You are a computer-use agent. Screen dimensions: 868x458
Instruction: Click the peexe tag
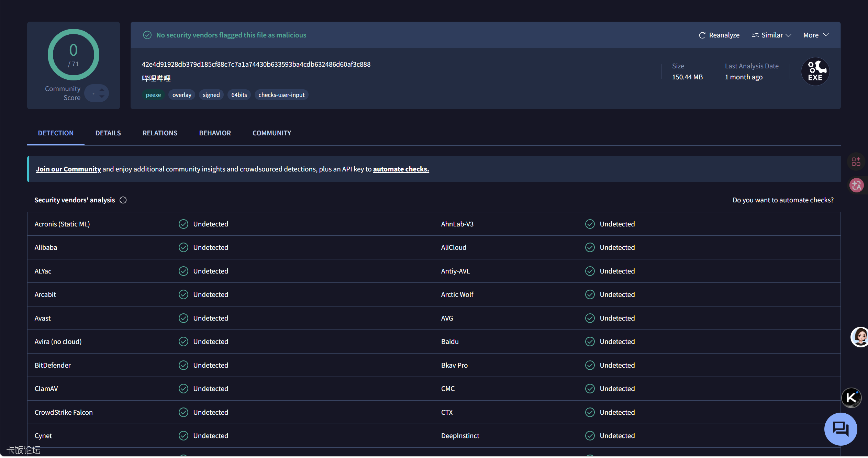[x=153, y=95]
